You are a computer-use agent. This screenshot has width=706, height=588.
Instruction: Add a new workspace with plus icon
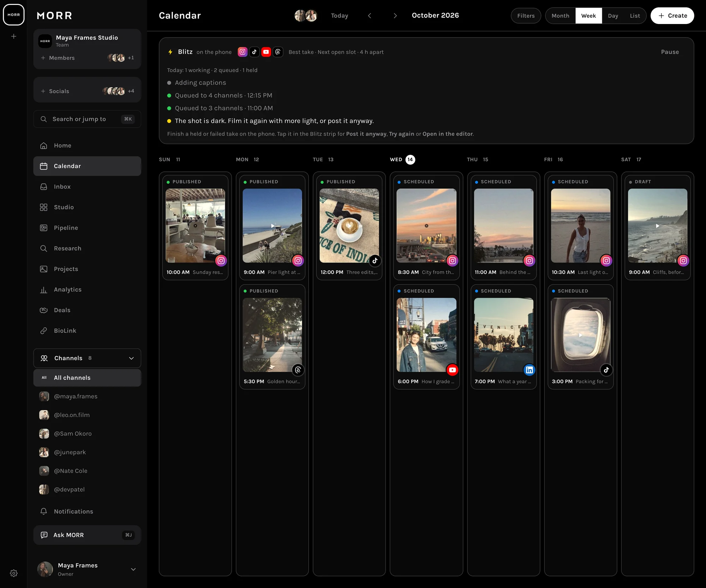click(x=14, y=36)
